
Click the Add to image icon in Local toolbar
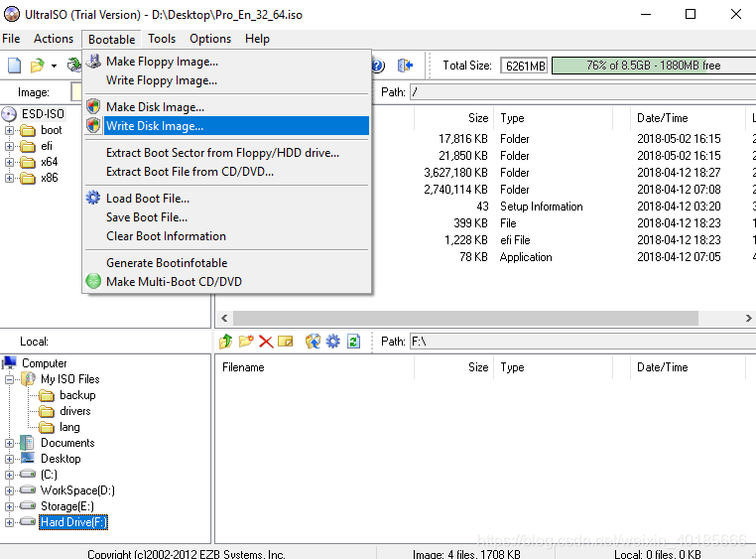coord(313,342)
